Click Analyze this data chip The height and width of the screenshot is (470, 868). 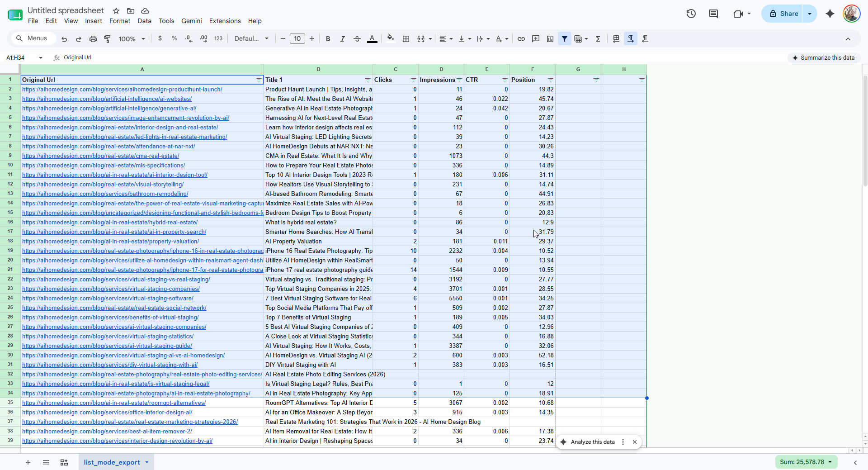[588, 442]
